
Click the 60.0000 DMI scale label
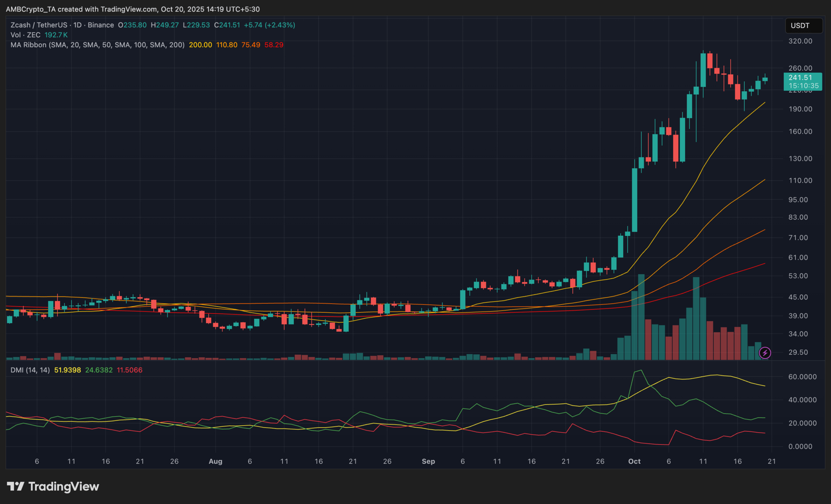point(802,377)
